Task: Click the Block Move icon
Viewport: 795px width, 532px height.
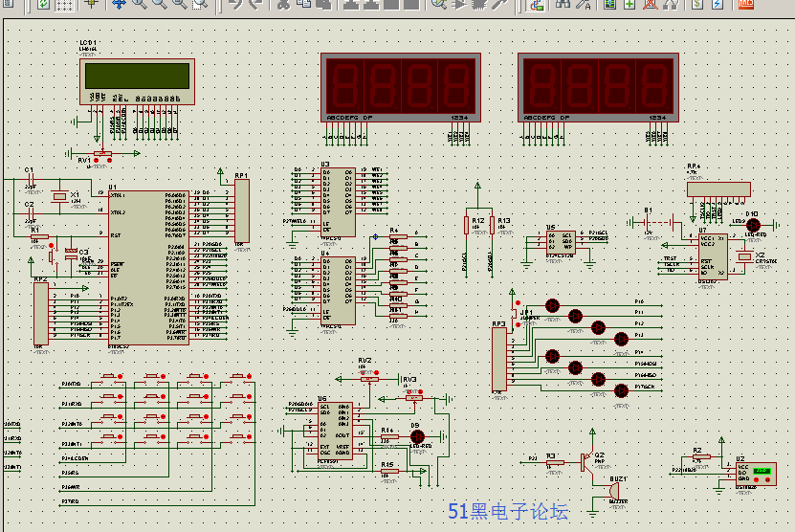Action: coord(371,4)
